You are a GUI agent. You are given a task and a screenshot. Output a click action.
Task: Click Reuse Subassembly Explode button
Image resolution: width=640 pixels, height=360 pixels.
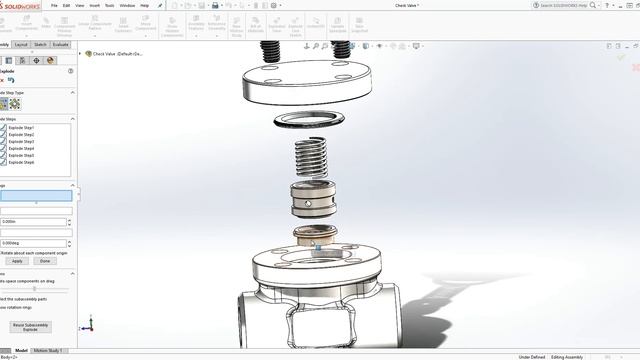tap(30, 327)
